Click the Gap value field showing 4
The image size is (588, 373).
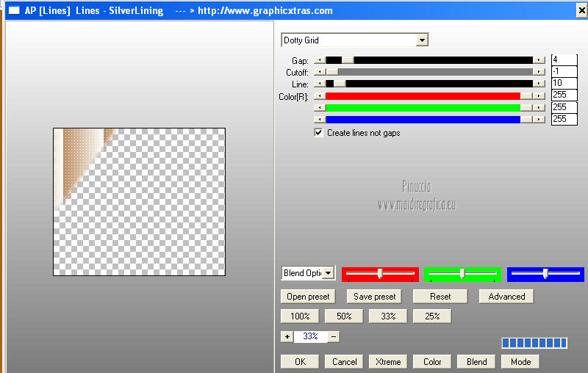coord(564,60)
